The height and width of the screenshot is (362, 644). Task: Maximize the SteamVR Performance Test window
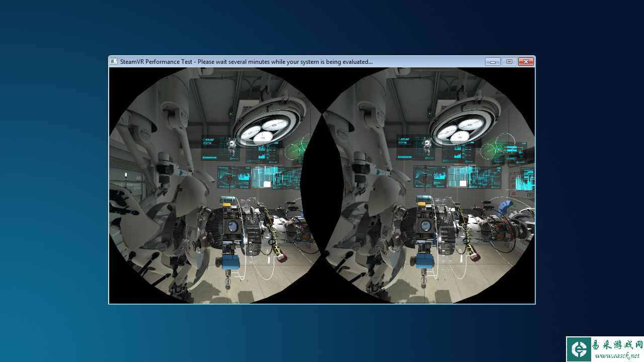509,62
